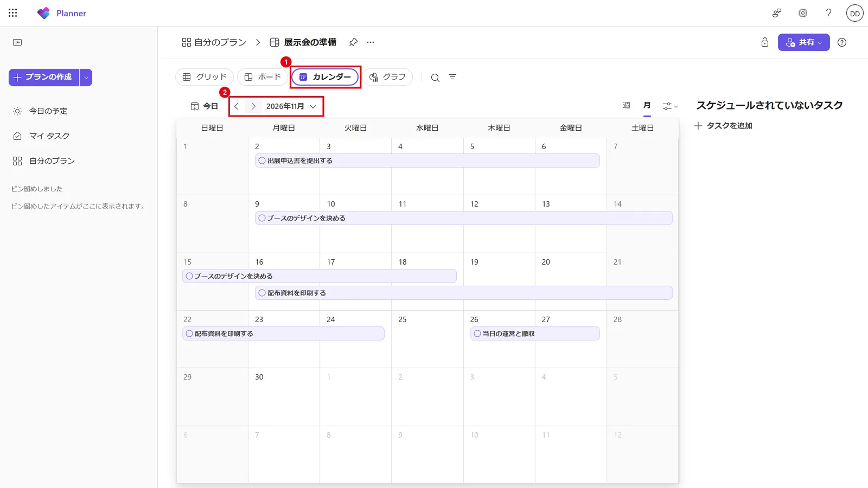Switch to the ボード view

(263, 77)
